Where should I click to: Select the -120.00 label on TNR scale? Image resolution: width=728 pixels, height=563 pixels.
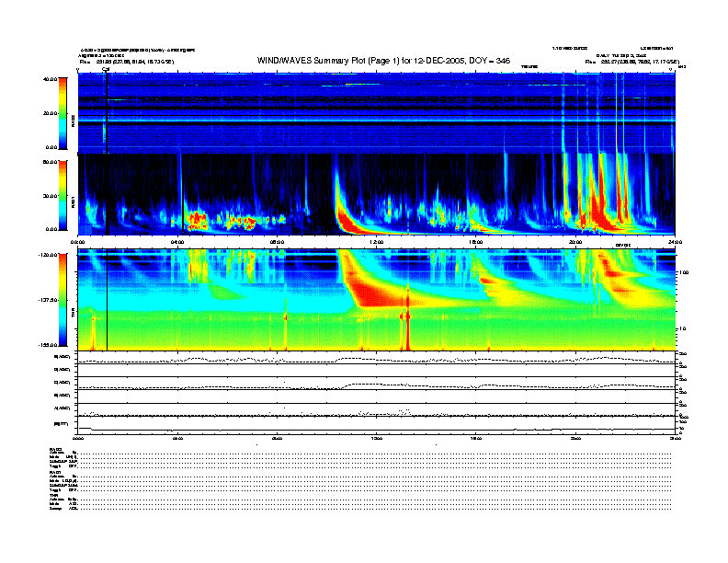(47, 254)
